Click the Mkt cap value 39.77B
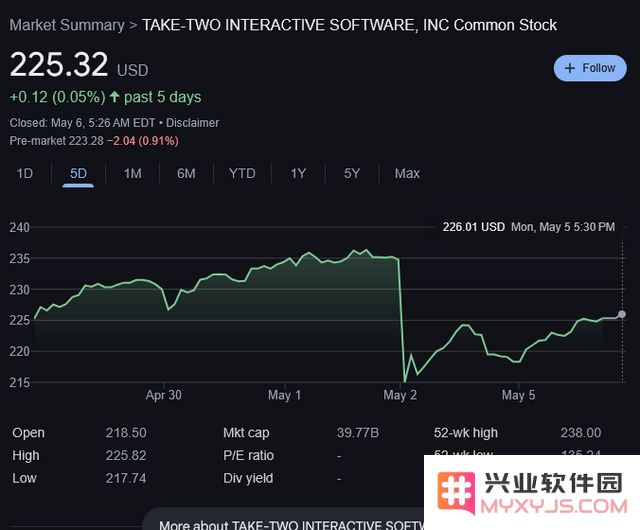The width and height of the screenshot is (640, 530). coord(358,433)
